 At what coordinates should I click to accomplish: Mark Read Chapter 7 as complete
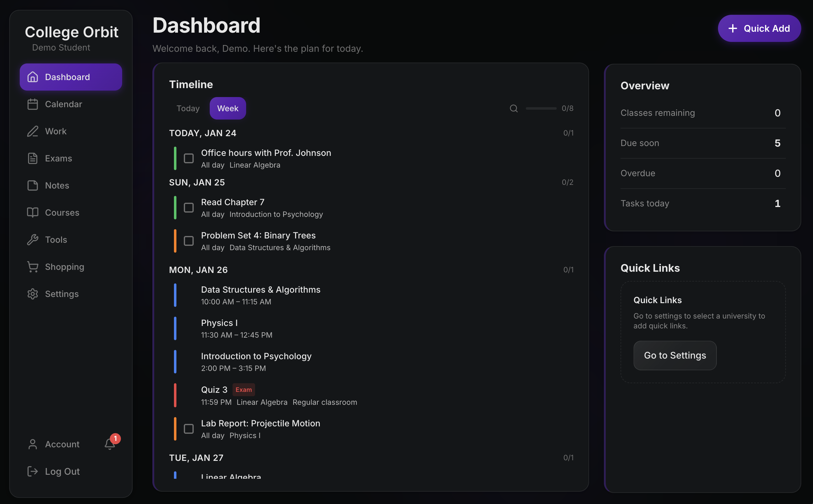point(188,207)
